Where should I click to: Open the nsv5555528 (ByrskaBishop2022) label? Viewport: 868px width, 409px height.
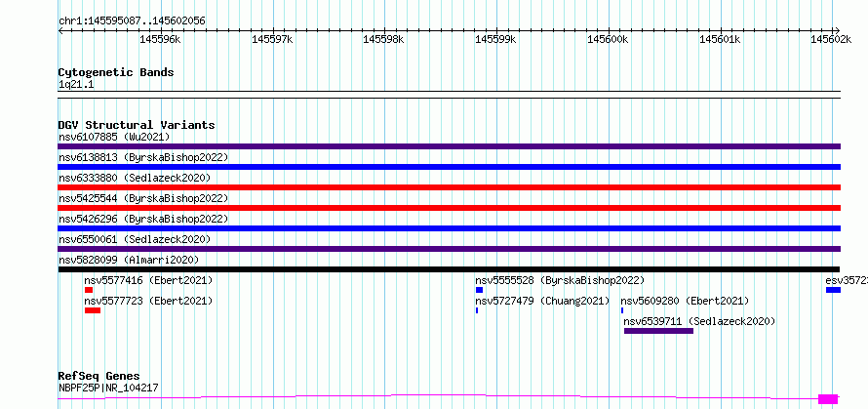(560, 280)
